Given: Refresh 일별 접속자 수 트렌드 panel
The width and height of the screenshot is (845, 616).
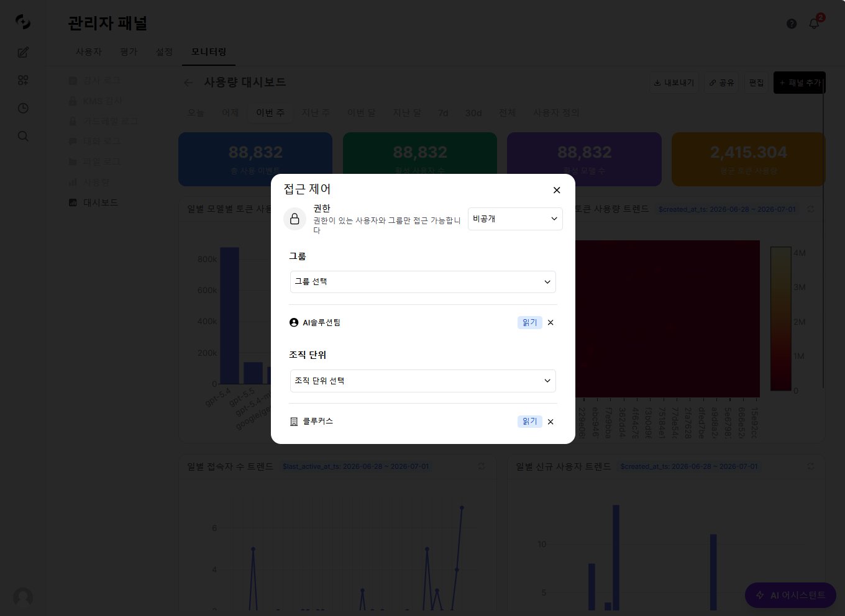Looking at the screenshot, I should [481, 466].
